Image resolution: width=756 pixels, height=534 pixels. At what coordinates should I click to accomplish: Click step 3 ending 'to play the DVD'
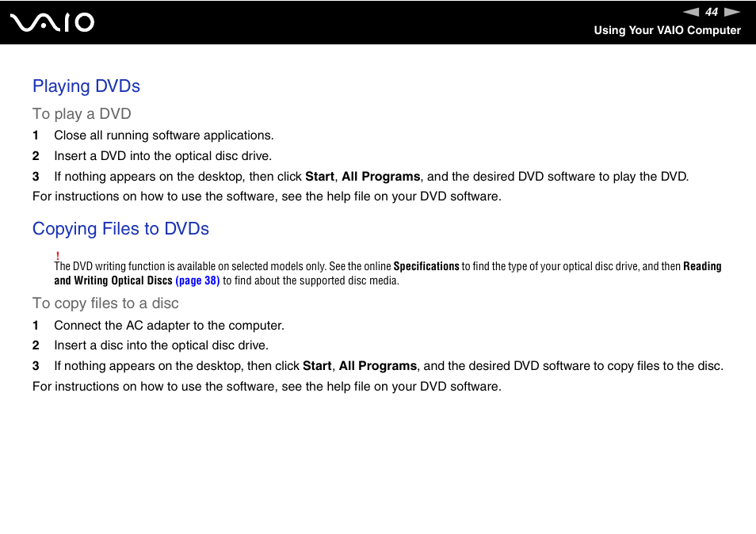coord(371,177)
